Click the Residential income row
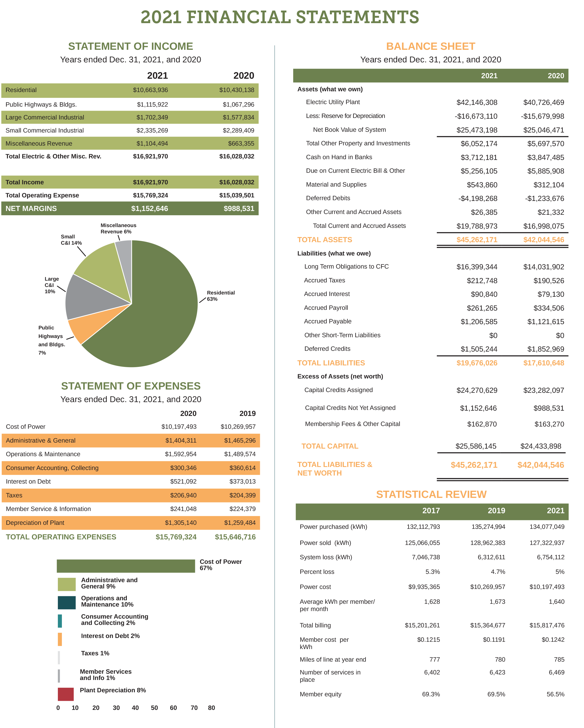Viewport: 584px width, 728px height. tap(130, 90)
